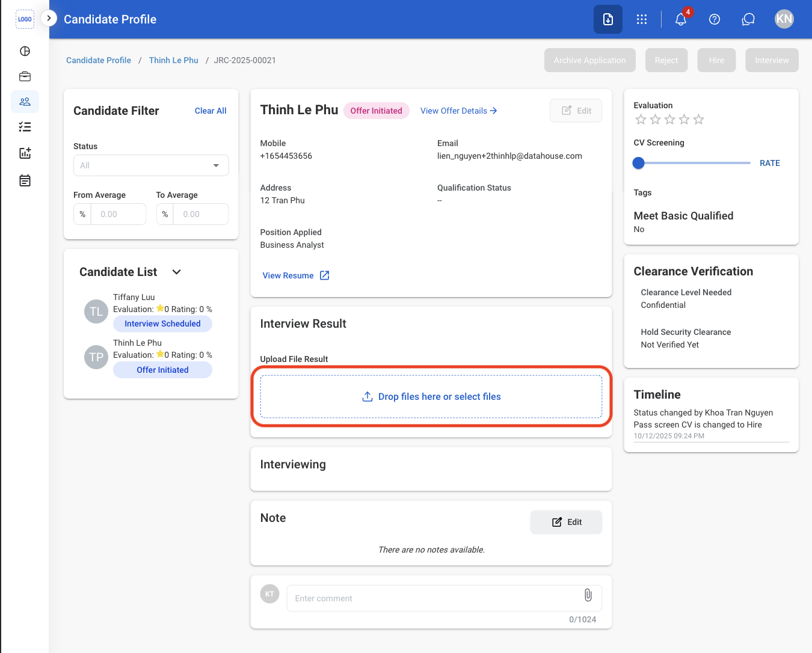Select Tiffany Luu in the candidate list

[134, 297]
